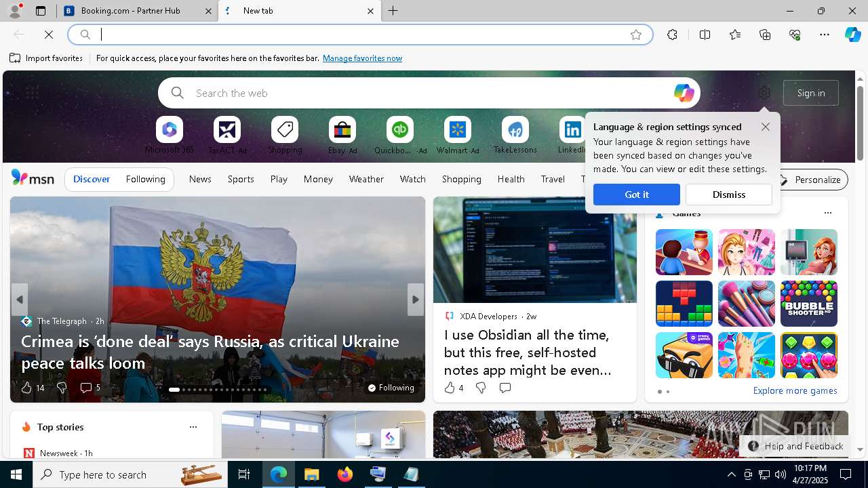The image size is (868, 488).
Task: Like the Crimea Telegraph story
Action: (26, 388)
